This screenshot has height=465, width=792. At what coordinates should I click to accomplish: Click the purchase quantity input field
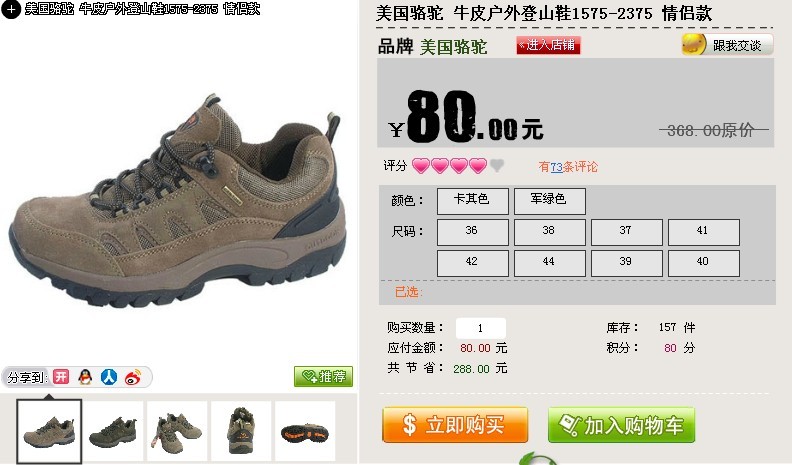click(480, 328)
